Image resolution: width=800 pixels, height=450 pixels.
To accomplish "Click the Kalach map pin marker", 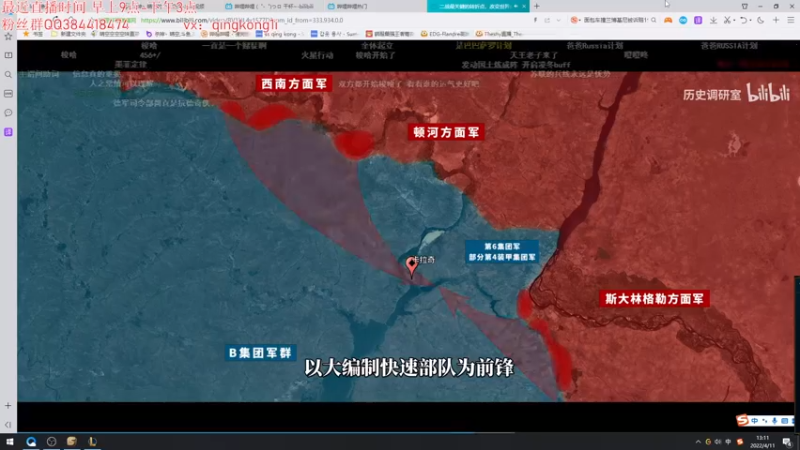I will click(411, 266).
